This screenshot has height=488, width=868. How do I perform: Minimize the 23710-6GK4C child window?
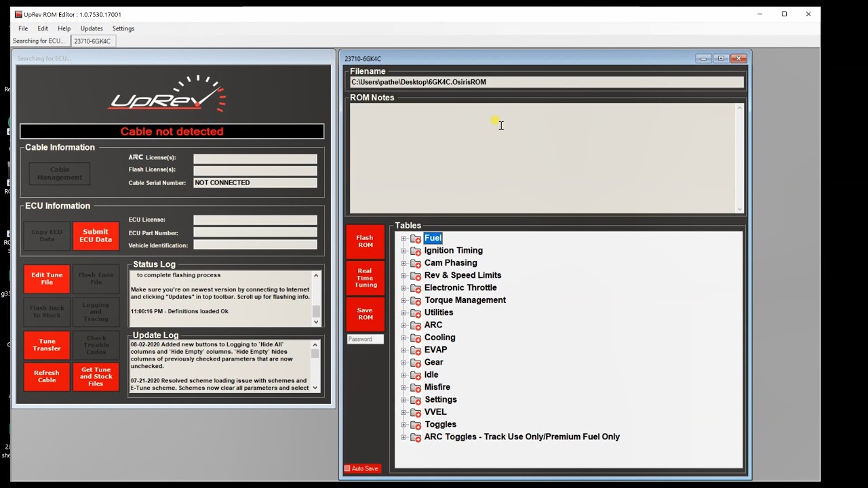pyautogui.click(x=704, y=58)
